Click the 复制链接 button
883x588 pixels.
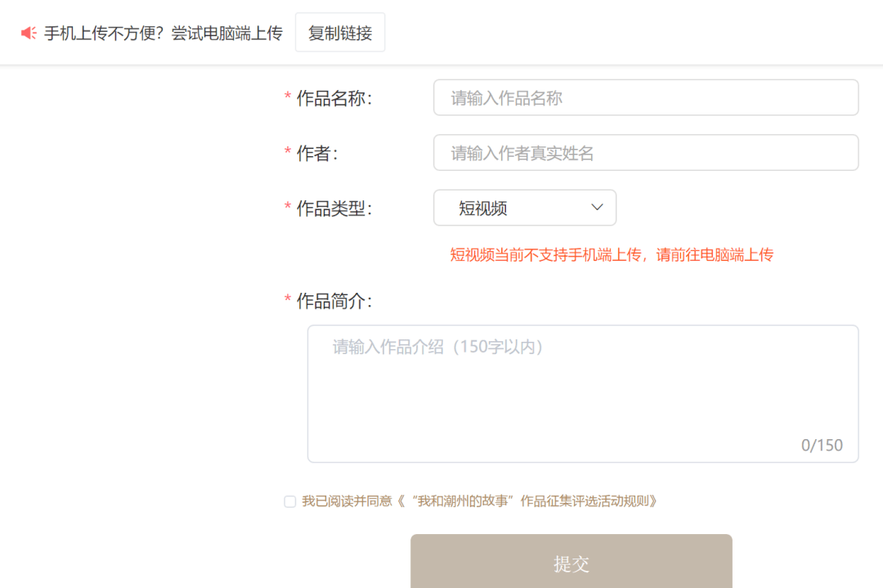[x=340, y=33]
